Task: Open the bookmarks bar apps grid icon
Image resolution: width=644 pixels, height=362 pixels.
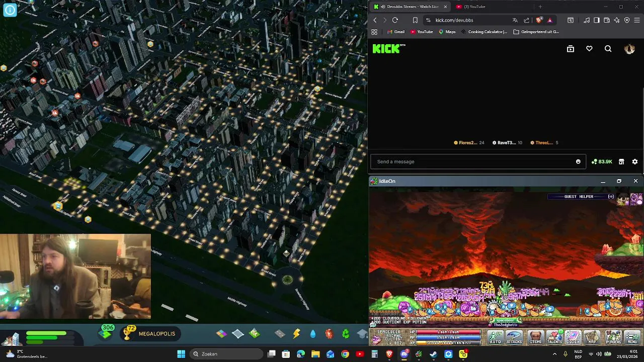Action: 374,32
